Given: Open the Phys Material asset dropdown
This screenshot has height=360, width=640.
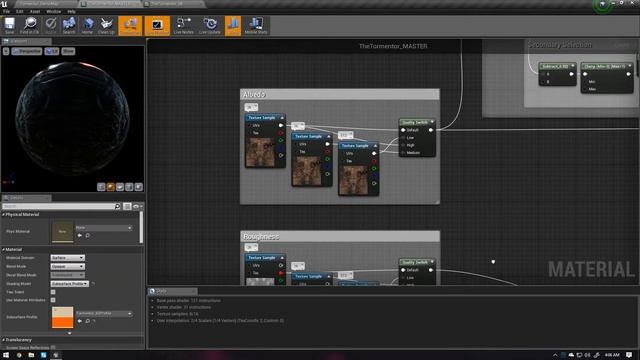Looking at the screenshot, I should (x=104, y=227).
